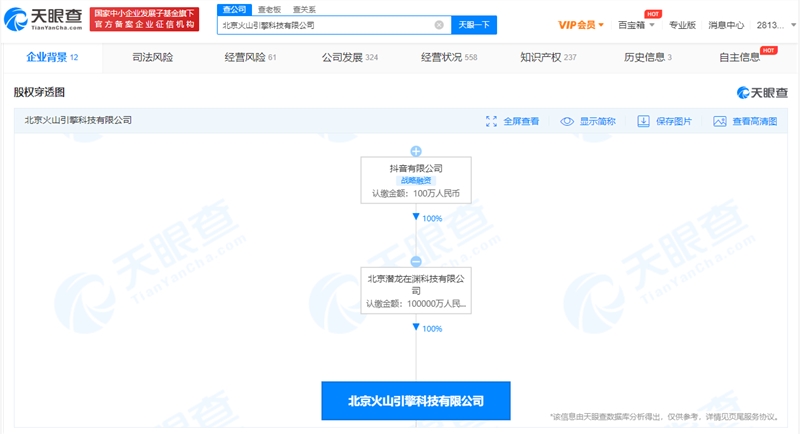The width and height of the screenshot is (800, 434).
Task: Click the 全屏查看 fullscreen icon
Action: 491,121
